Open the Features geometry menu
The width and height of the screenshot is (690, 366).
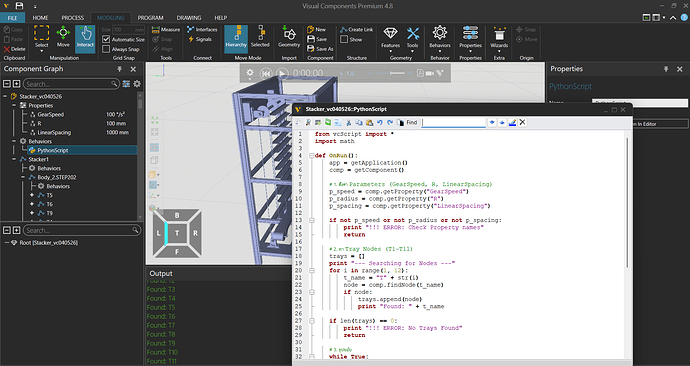click(390, 38)
